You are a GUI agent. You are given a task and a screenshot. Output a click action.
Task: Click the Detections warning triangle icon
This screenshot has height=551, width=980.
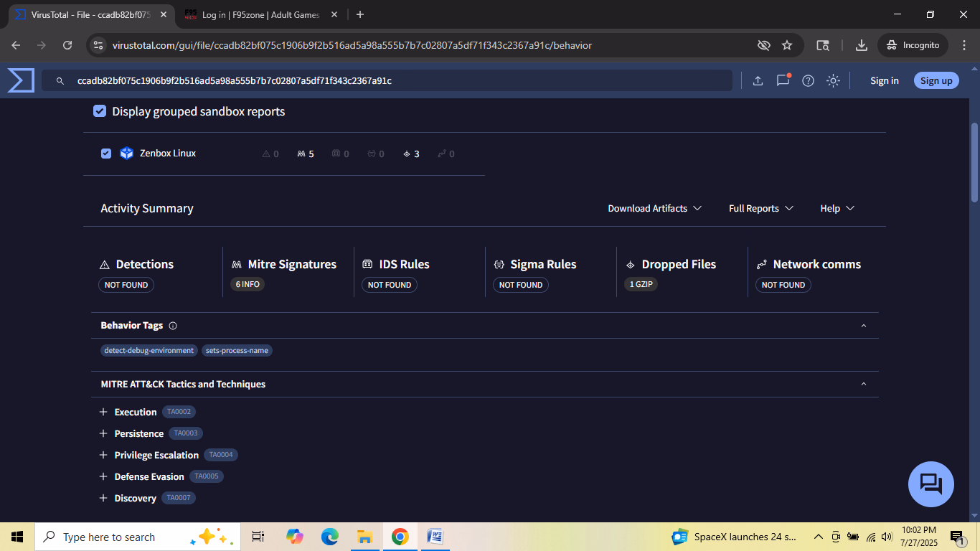click(105, 265)
